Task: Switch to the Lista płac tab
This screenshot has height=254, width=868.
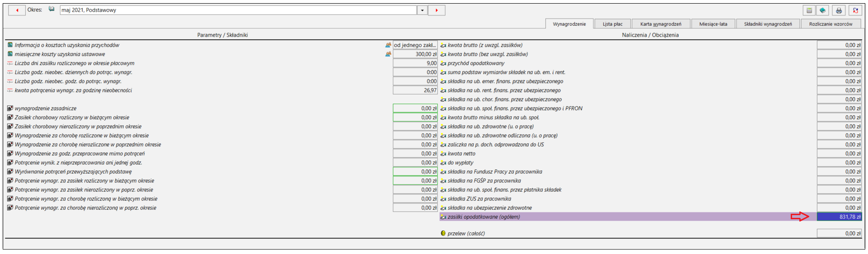Action: pos(612,24)
